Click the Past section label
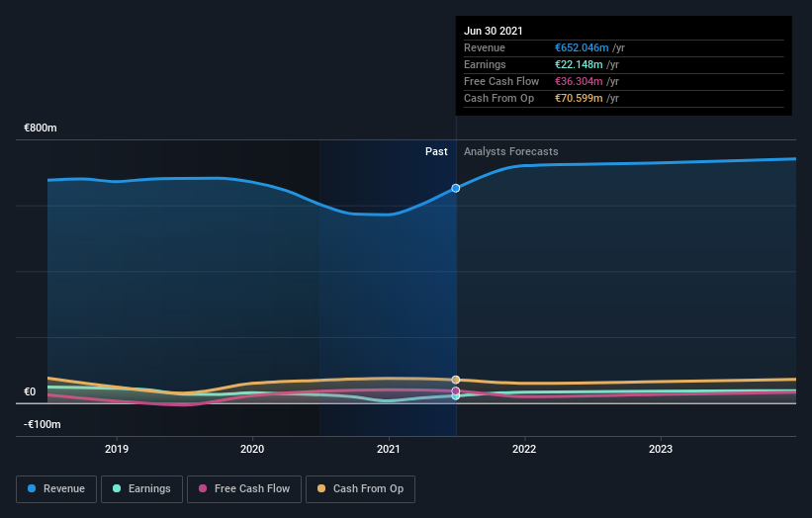 (x=436, y=151)
